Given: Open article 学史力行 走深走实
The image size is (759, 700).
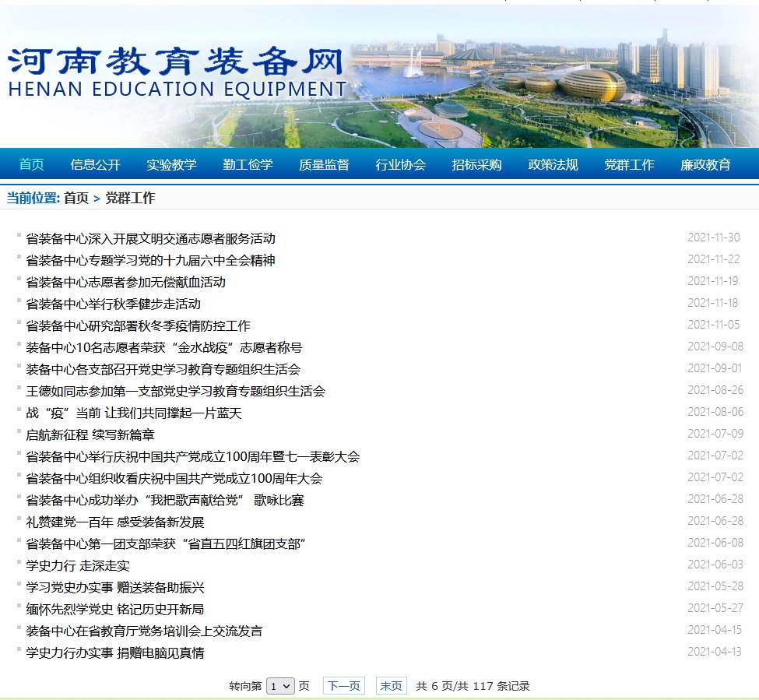Looking at the screenshot, I should pyautogui.click(x=78, y=565).
